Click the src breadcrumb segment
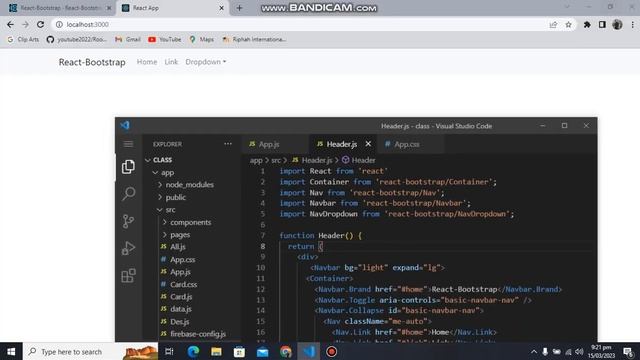The width and height of the screenshot is (640, 360). tap(276, 160)
